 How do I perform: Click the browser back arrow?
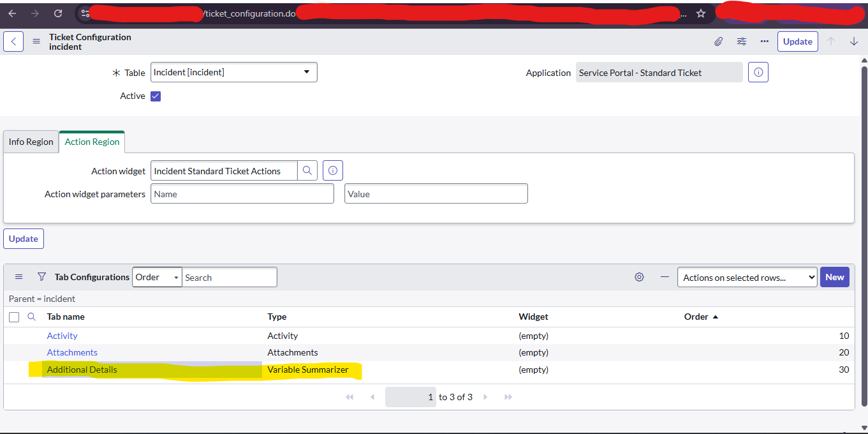[x=13, y=13]
